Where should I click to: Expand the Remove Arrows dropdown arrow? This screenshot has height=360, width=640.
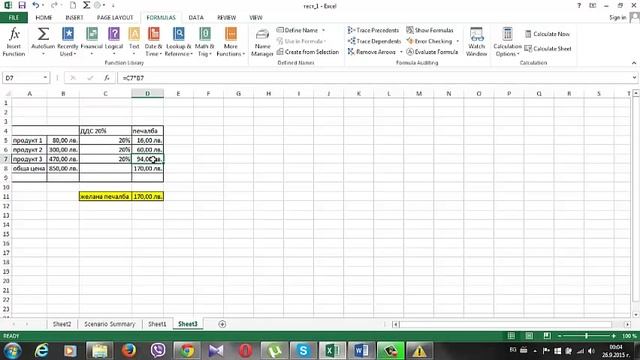click(401, 52)
